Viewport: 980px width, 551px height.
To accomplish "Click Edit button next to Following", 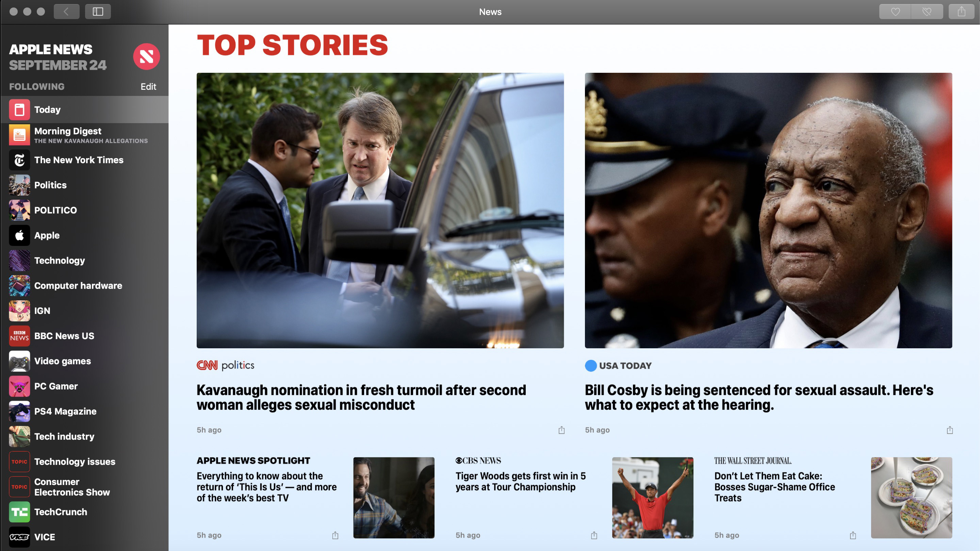I will coord(148,86).
